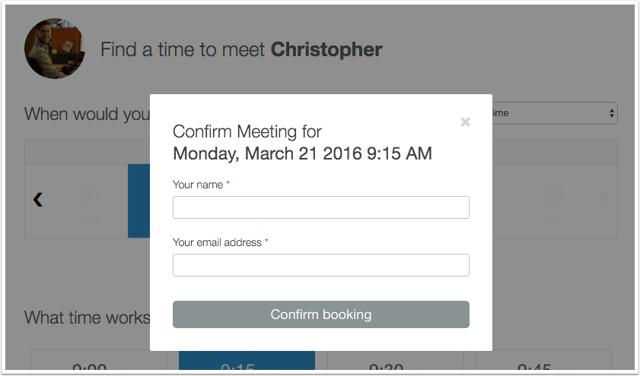640x376 pixels.
Task: Click the 'Your email address' label
Action: tap(217, 243)
